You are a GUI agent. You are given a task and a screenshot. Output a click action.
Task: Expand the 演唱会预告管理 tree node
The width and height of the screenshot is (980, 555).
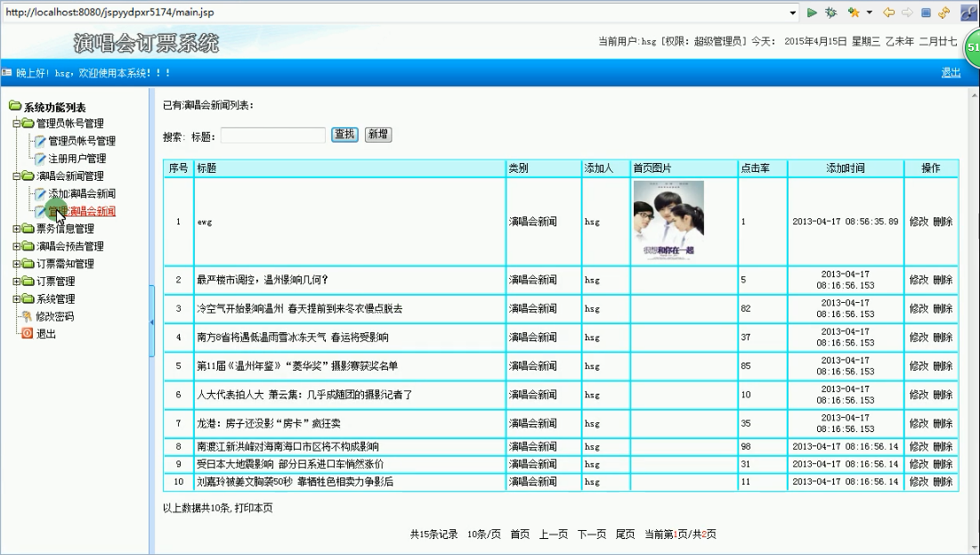click(16, 247)
